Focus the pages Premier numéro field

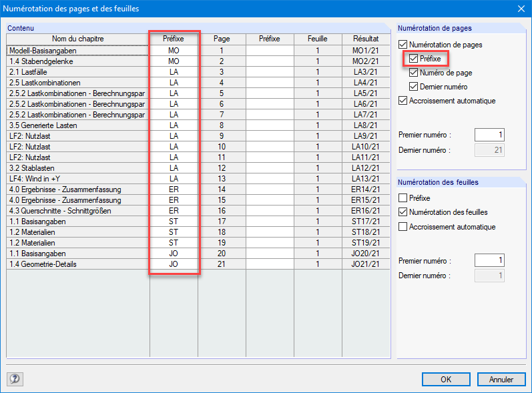(x=489, y=135)
